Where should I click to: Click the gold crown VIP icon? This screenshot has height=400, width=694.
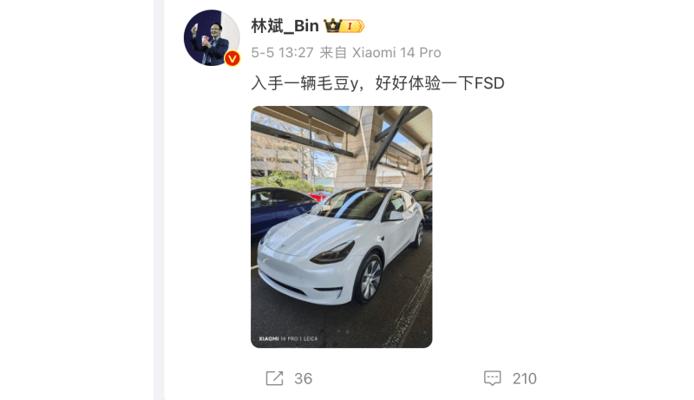click(332, 26)
